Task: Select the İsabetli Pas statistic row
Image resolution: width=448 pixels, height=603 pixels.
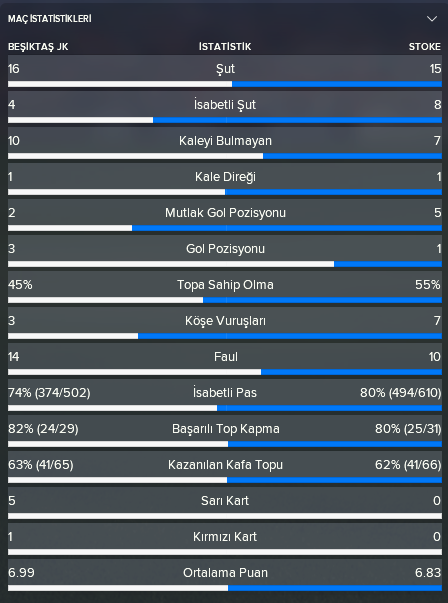Action: click(x=225, y=396)
